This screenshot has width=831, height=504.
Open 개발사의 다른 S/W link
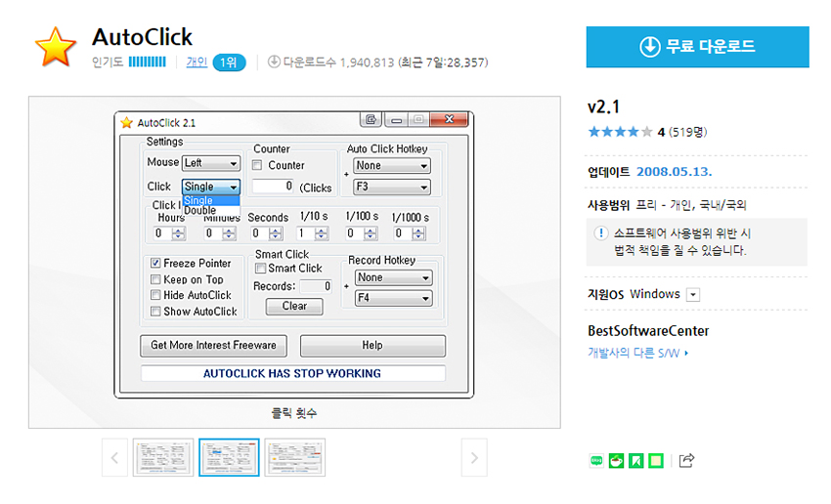637,353
